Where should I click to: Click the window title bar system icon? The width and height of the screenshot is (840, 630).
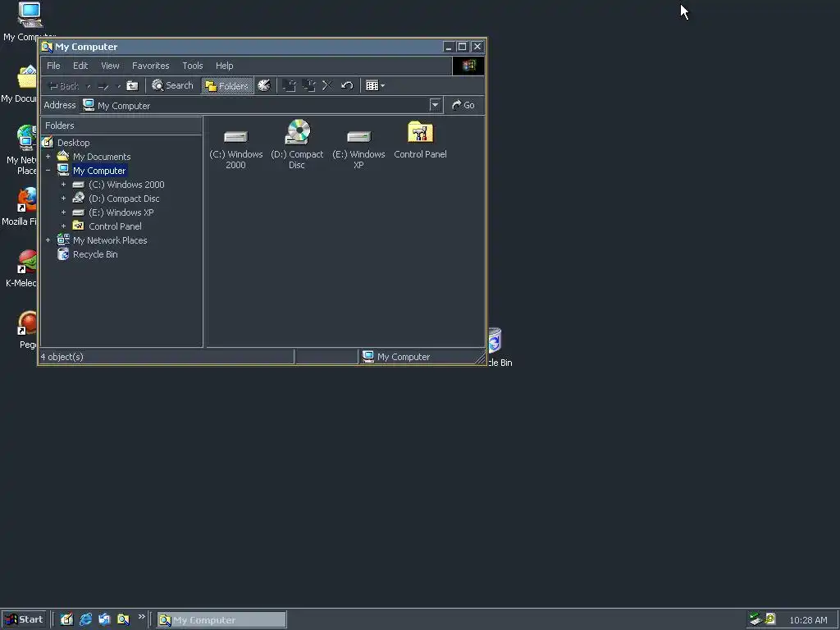click(47, 47)
